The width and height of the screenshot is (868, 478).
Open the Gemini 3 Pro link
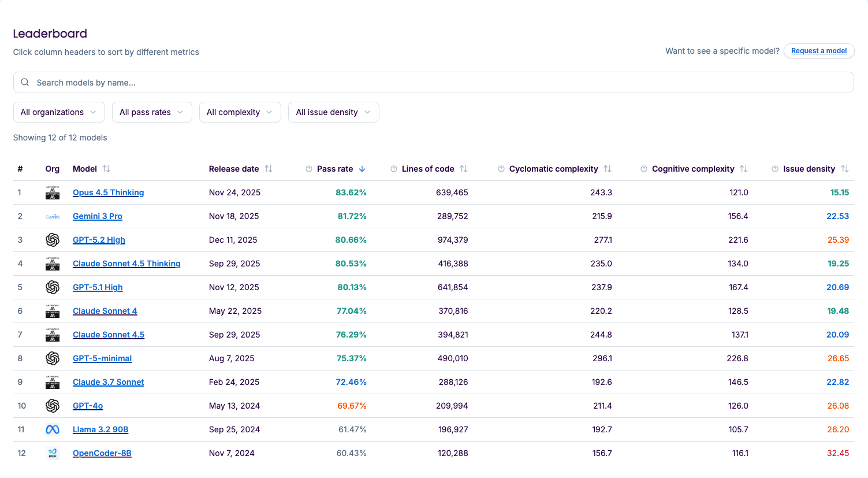pos(97,216)
